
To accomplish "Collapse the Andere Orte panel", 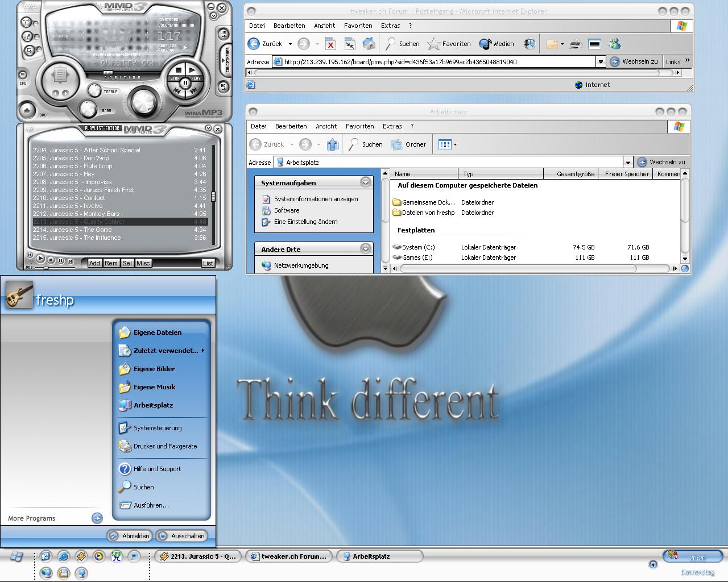I will click(366, 248).
